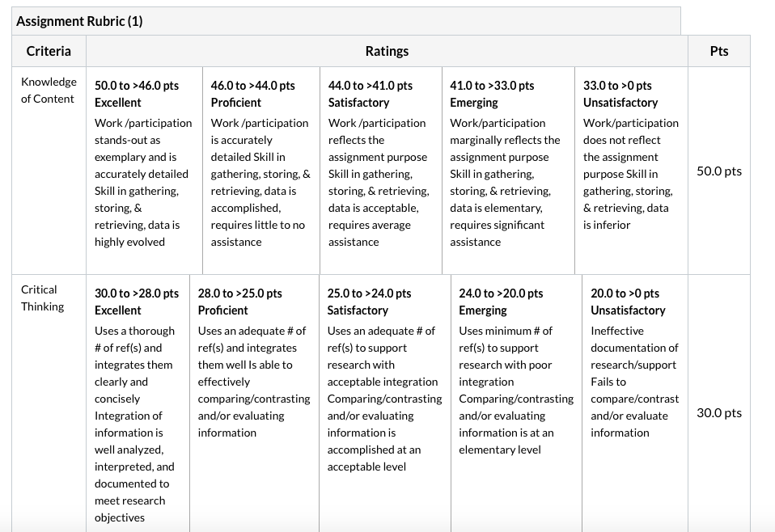Image resolution: width=775 pixels, height=532 pixels.
Task: Select the Critical Thinking criterion
Action: 43,298
